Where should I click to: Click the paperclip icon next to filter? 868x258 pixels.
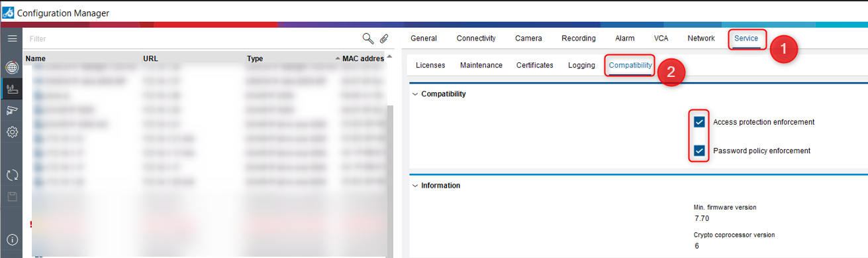pos(383,38)
